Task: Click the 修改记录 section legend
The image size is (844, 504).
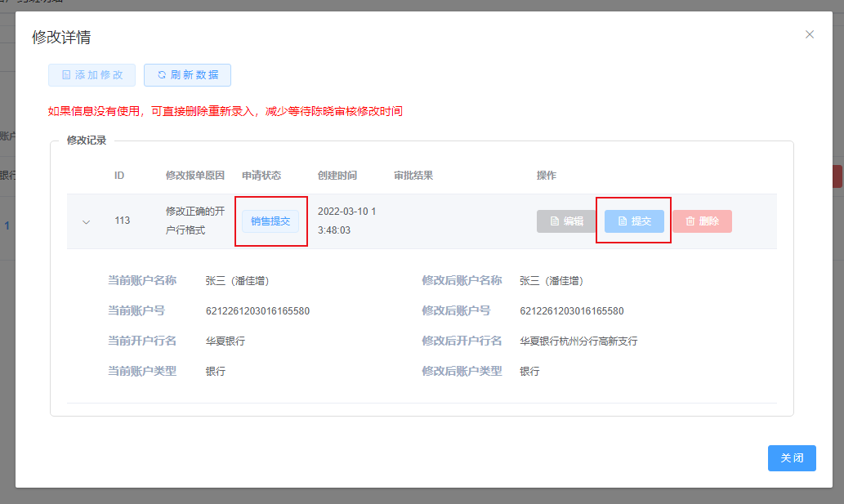Action: pyautogui.click(x=87, y=140)
